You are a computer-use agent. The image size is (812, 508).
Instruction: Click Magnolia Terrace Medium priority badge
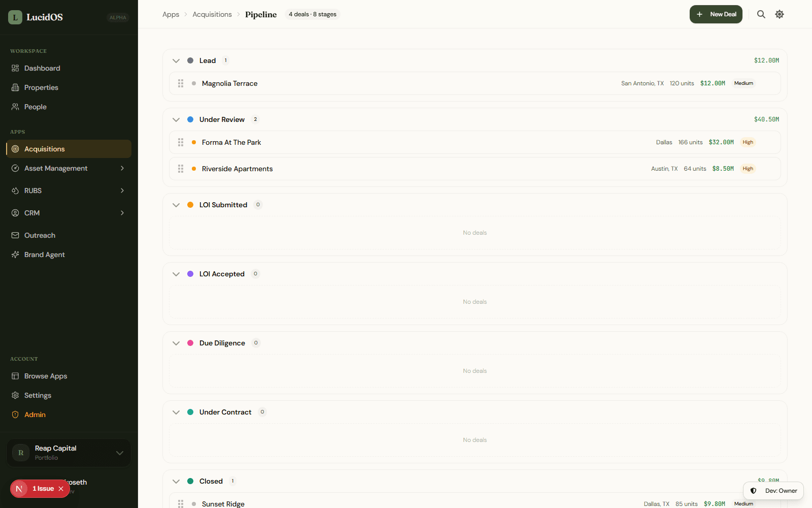click(x=743, y=83)
